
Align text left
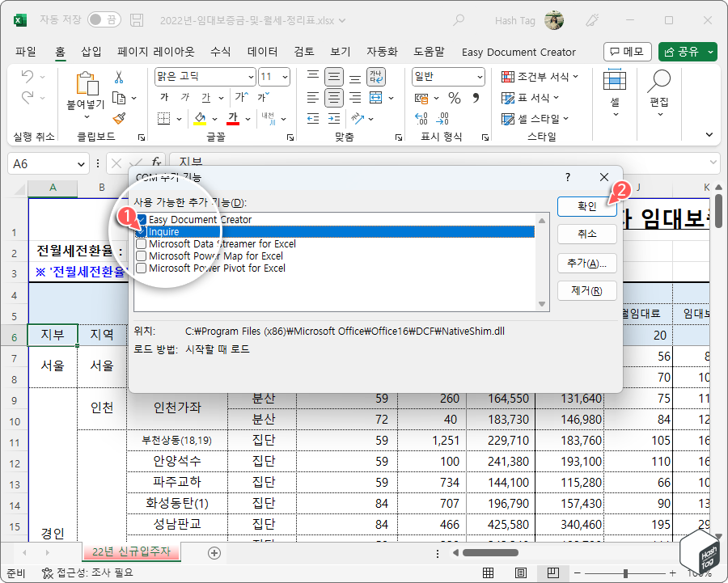point(313,98)
